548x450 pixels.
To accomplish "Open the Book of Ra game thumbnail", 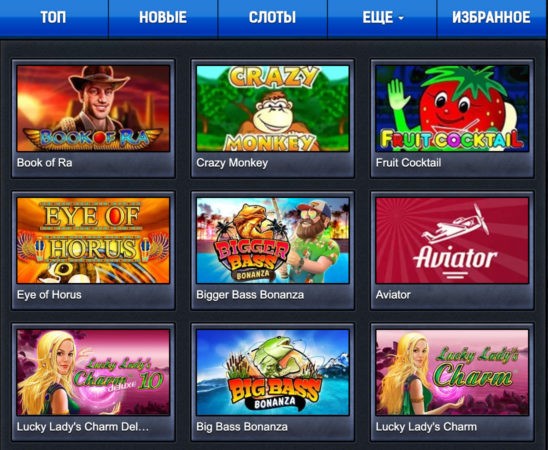I will click(93, 108).
